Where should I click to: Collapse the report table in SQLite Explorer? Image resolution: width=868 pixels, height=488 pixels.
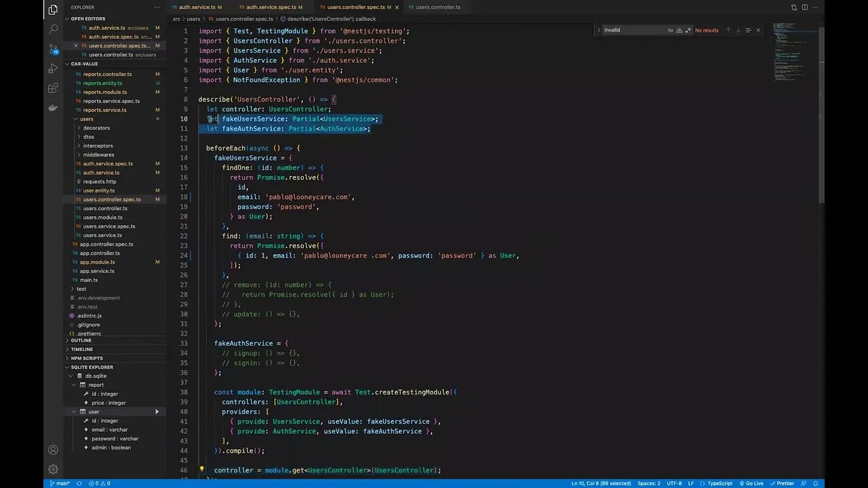pos(96,385)
